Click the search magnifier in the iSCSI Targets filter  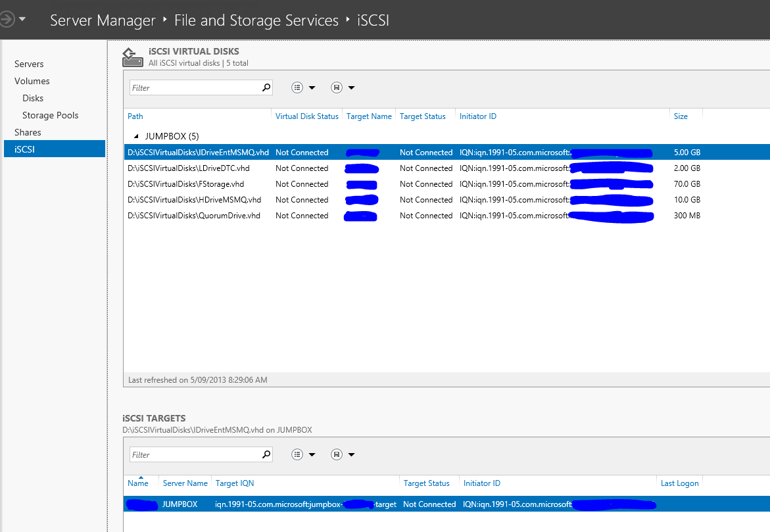[266, 454]
